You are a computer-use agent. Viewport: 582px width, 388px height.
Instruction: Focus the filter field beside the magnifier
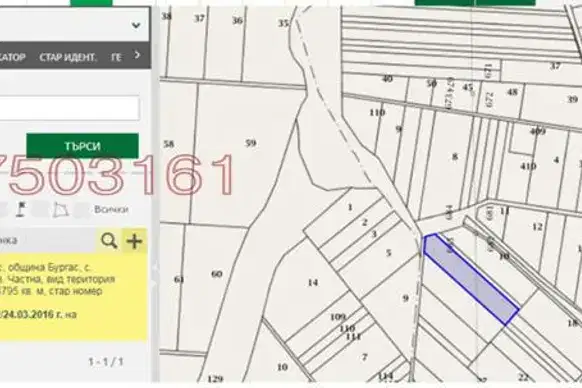[x=48, y=241]
